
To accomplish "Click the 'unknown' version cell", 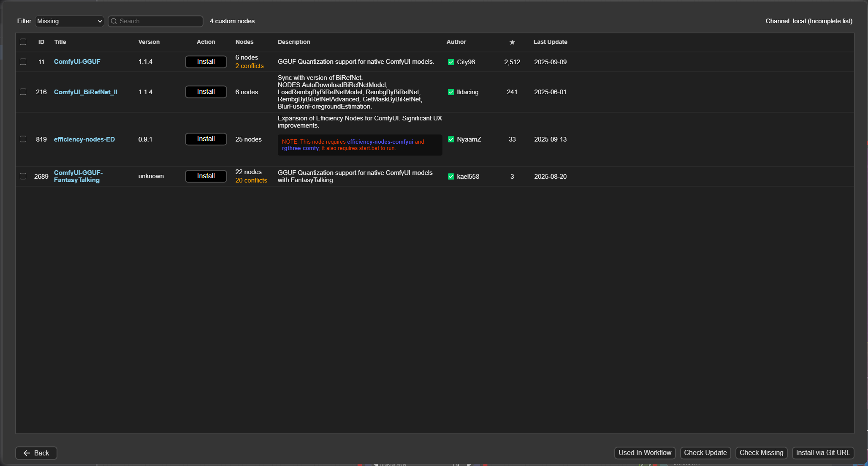I will click(x=151, y=176).
